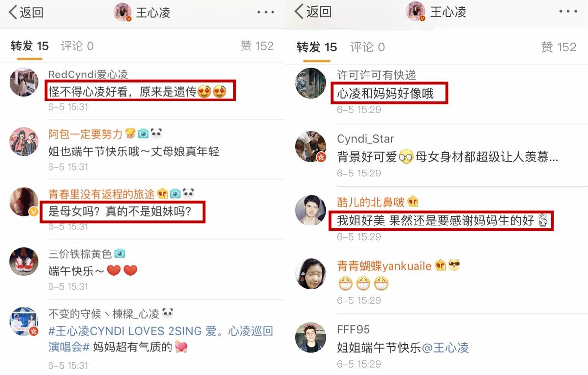Open the left panel three-dot more menu
Viewport: 588px width, 375px height.
coord(266,12)
